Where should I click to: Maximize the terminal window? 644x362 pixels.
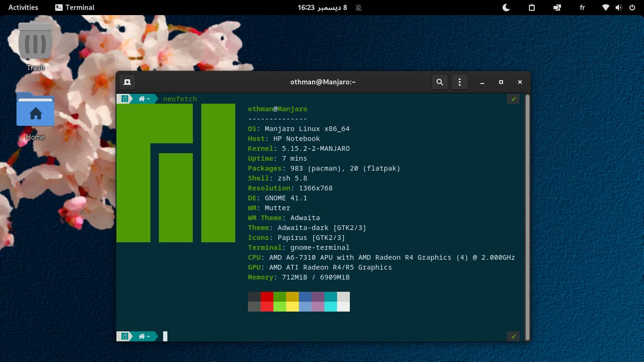(501, 82)
